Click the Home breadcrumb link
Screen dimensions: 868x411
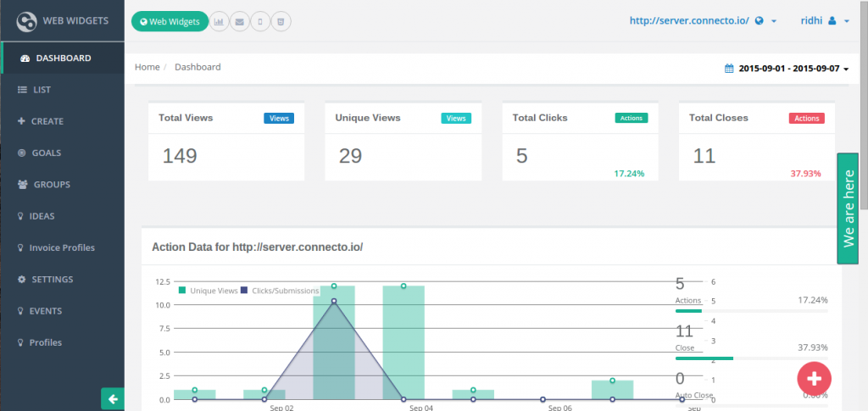pos(147,67)
